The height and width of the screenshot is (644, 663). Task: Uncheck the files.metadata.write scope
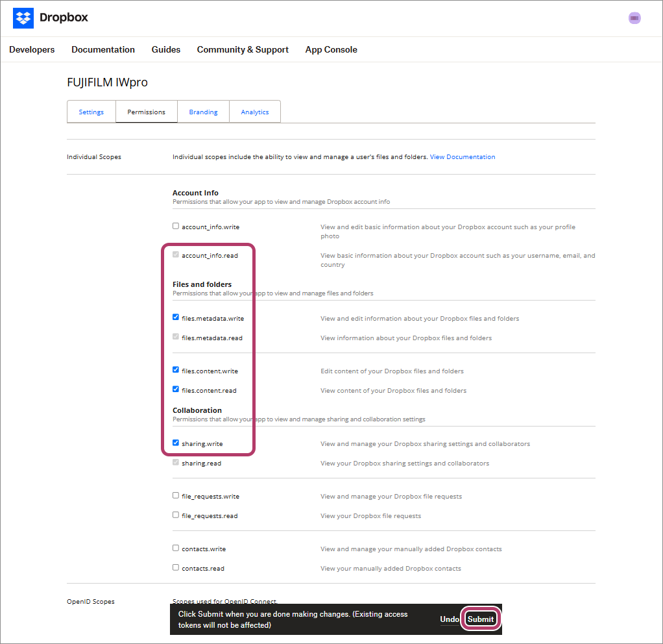click(176, 317)
